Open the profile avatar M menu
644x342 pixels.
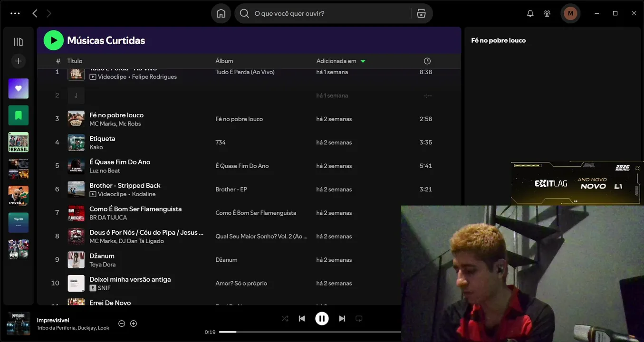[x=570, y=13]
